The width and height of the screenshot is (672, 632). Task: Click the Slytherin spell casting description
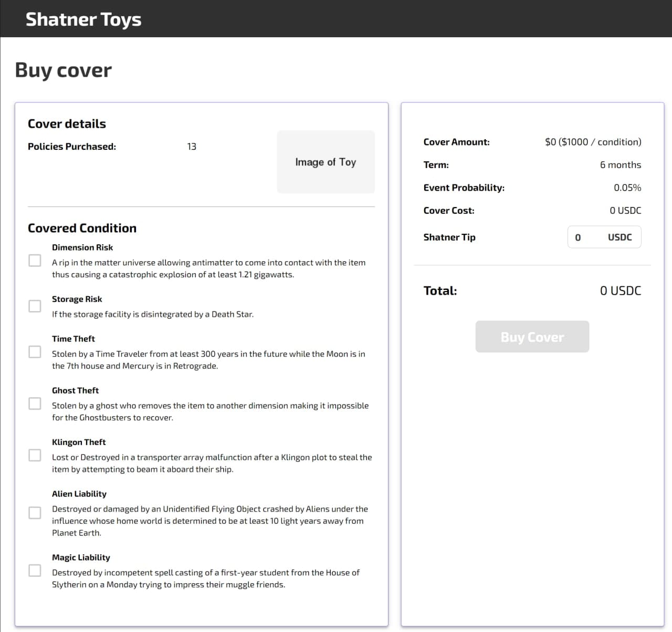pyautogui.click(x=206, y=578)
